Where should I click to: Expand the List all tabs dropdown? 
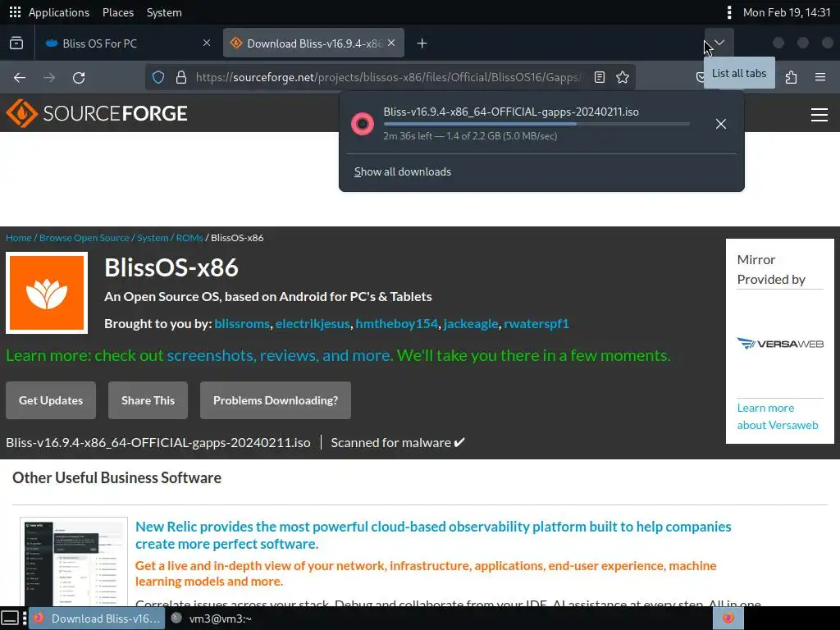coord(719,43)
